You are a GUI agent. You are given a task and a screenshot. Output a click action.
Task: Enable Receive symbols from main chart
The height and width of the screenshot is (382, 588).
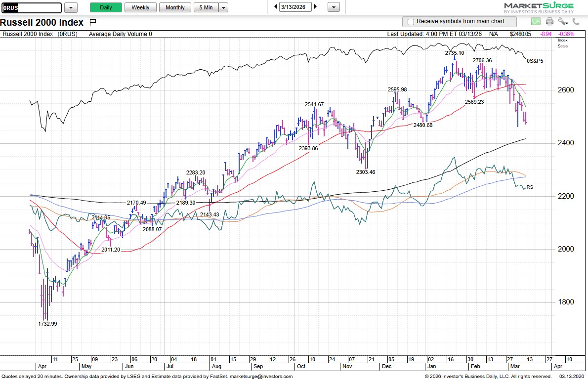[x=411, y=21]
